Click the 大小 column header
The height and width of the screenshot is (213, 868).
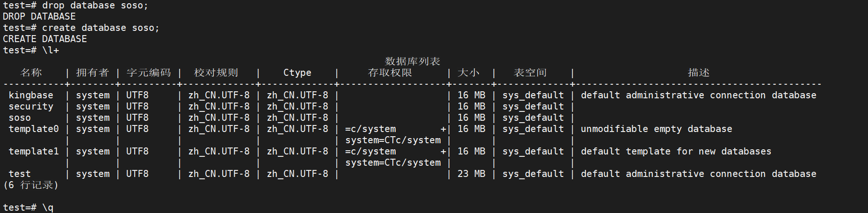point(469,73)
